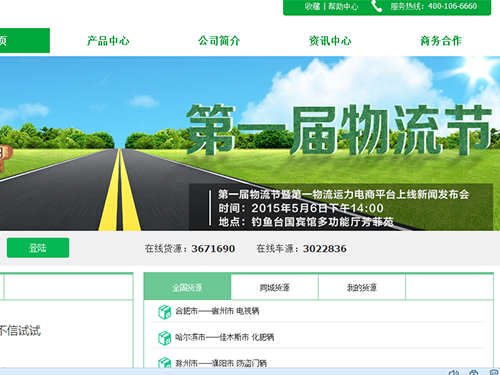Screen dimensions: 500x375
Task: Open the 哈尔滨市——佳木斯市 化肥辆 listing
Action: tap(225, 337)
